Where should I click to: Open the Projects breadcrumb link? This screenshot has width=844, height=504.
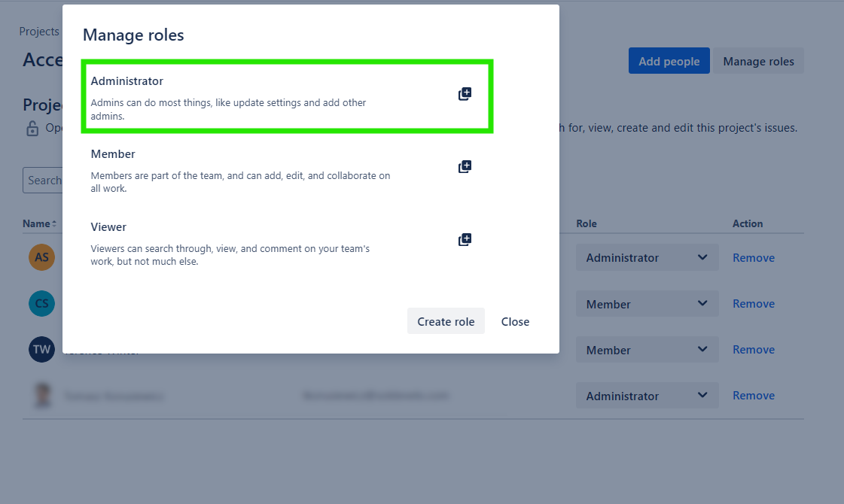click(x=39, y=31)
